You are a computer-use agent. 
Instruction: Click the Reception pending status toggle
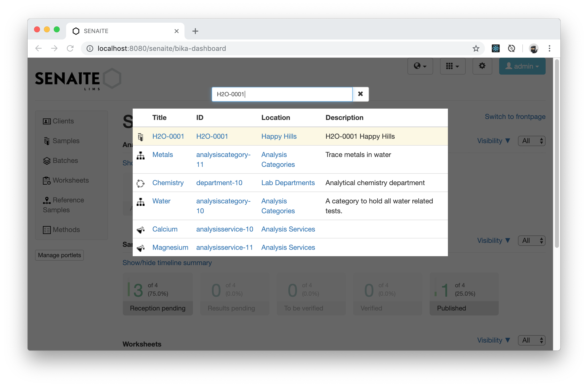[157, 308]
